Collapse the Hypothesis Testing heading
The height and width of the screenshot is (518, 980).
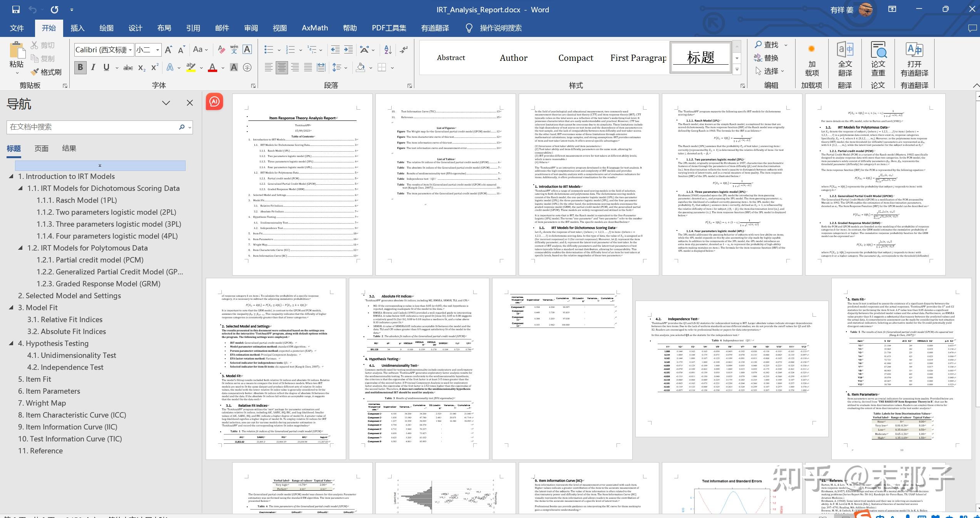tap(11, 343)
